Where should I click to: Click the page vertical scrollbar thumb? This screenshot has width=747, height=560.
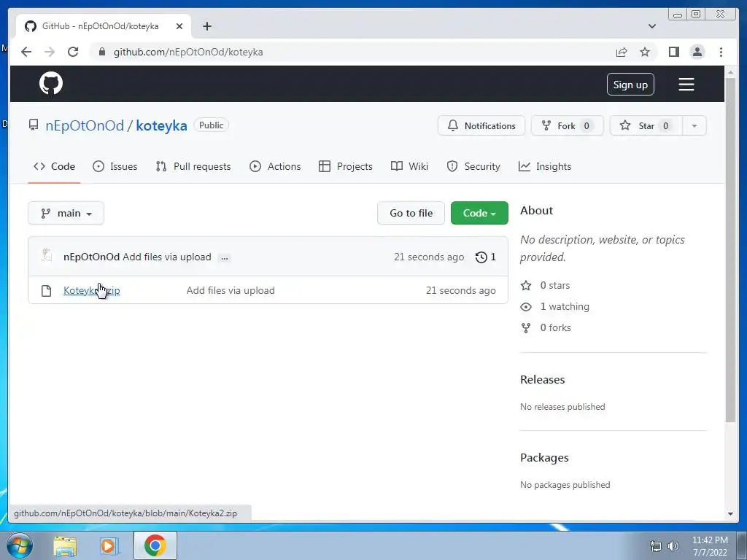click(x=730, y=249)
